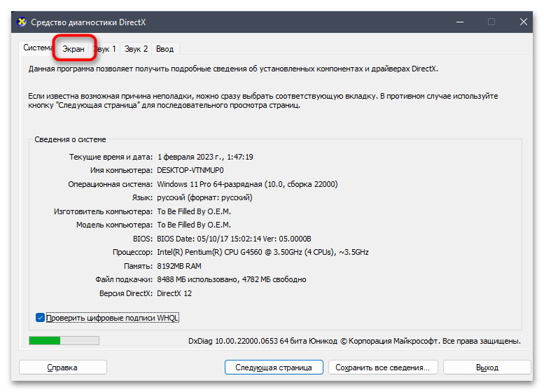The width and height of the screenshot is (544, 392).
Task: Click the Имя компьютера label
Action: 121,170
